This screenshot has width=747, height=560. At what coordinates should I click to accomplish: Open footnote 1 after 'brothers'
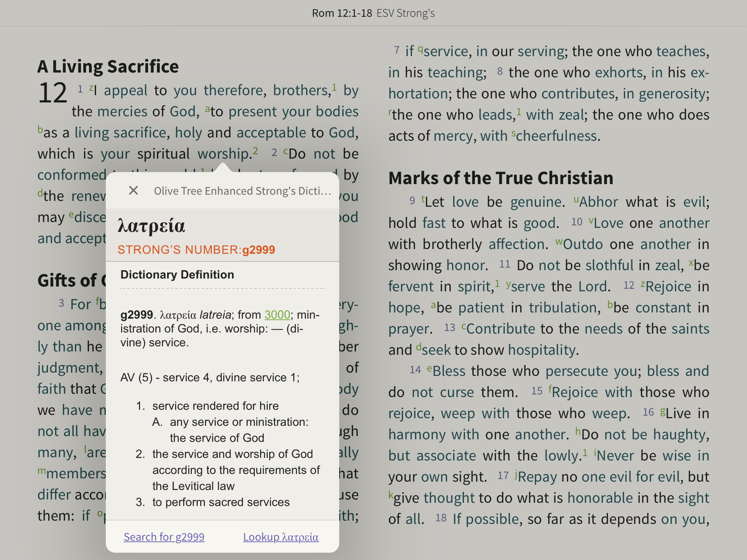334,87
